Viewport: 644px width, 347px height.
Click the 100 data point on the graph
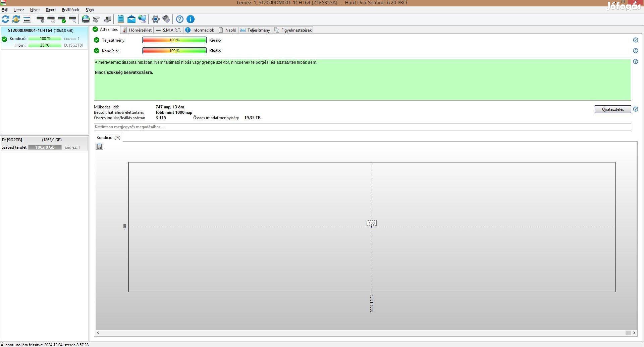[x=371, y=227]
